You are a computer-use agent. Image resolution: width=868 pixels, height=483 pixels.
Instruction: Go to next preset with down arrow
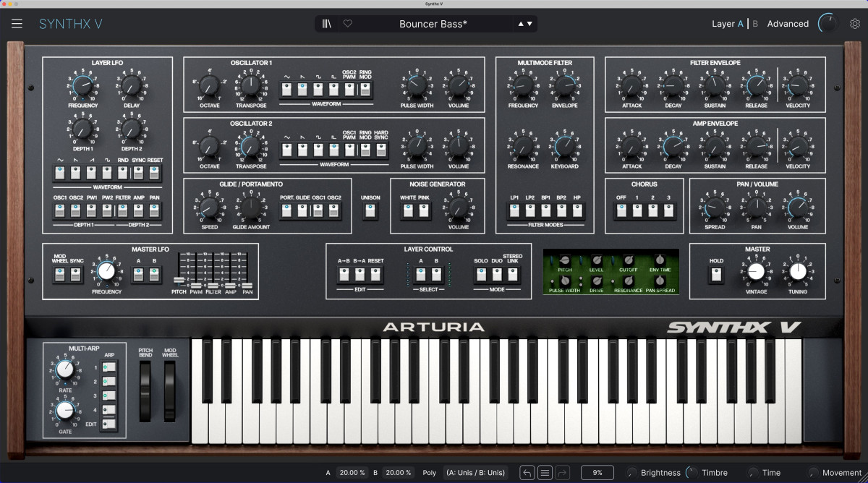click(529, 24)
